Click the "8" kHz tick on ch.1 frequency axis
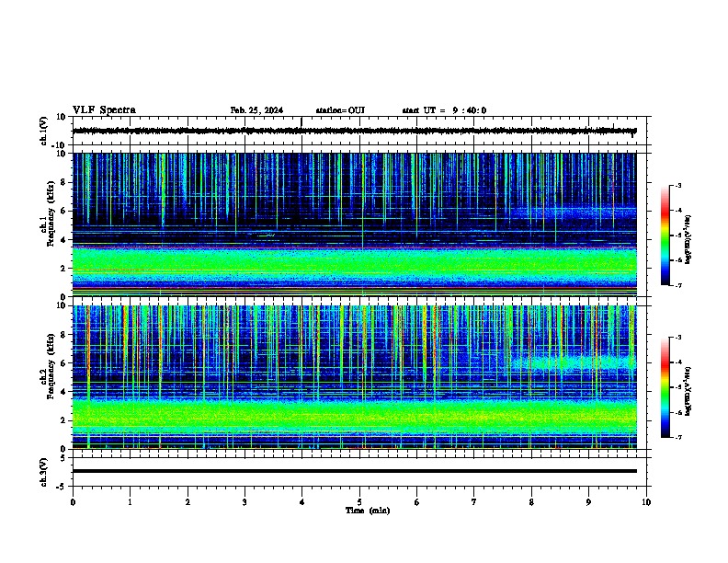This screenshot has height=563, width=728. tap(64, 182)
